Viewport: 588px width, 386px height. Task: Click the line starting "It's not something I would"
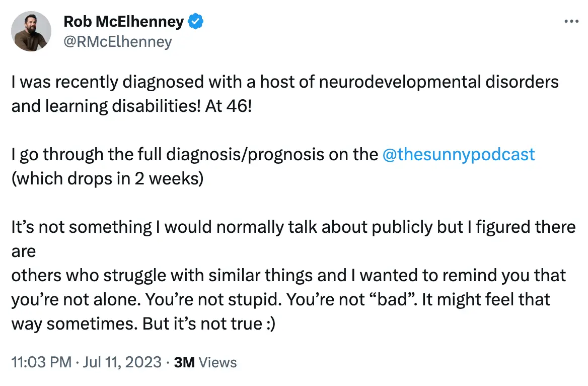pos(293,227)
